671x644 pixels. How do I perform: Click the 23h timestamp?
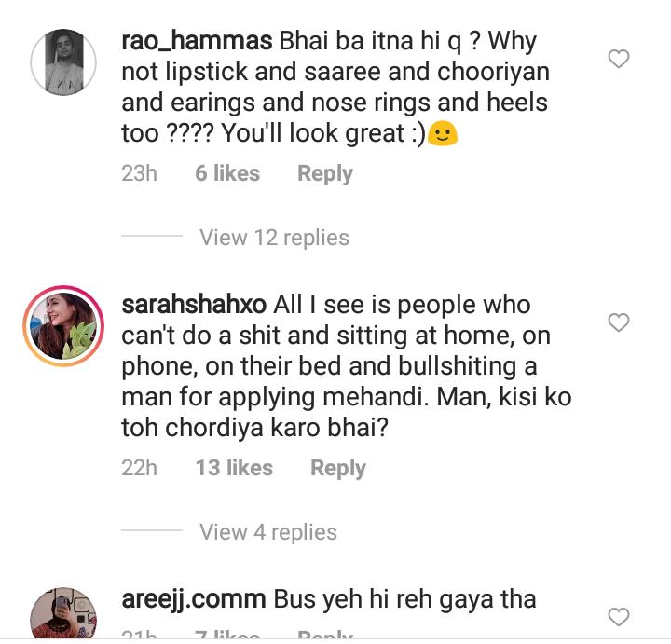[x=139, y=173]
